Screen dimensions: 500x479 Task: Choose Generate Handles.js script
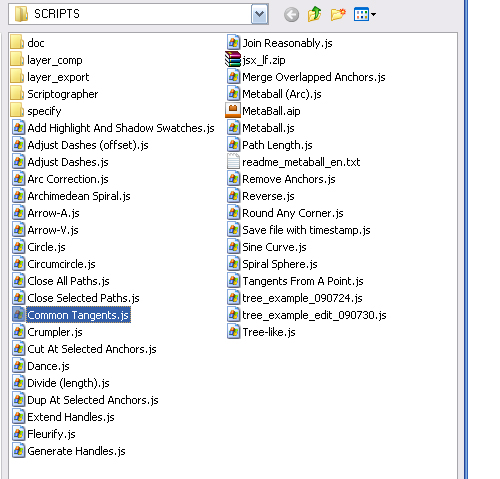pos(69,451)
